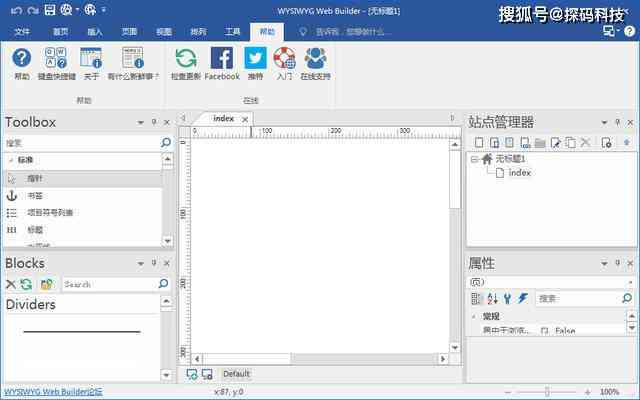Click the green refresh icon in Blocks
The width and height of the screenshot is (640, 400).
[26, 284]
